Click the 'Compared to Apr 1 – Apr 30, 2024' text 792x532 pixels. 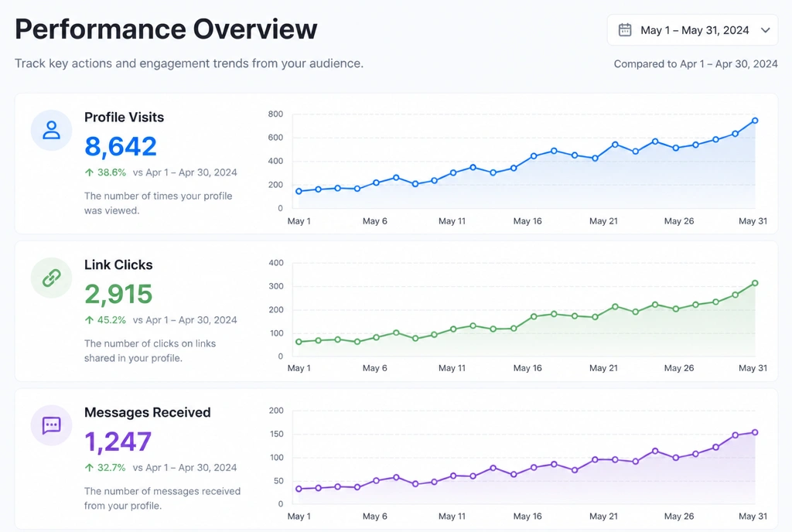point(695,64)
